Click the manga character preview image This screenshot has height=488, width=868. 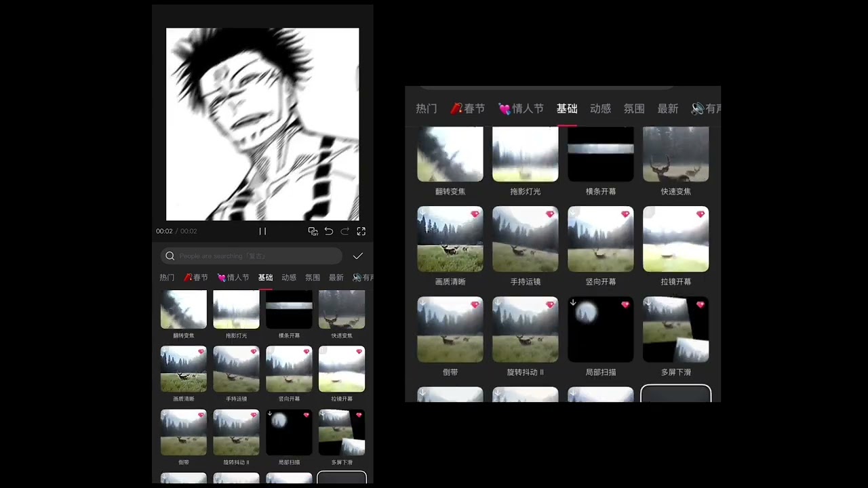coord(262,124)
